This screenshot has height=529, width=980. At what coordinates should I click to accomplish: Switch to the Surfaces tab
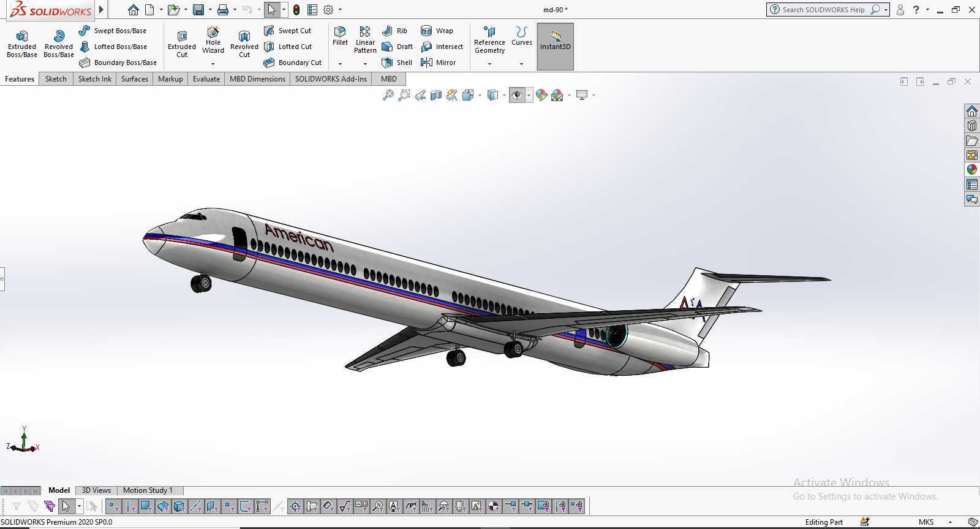tap(135, 79)
